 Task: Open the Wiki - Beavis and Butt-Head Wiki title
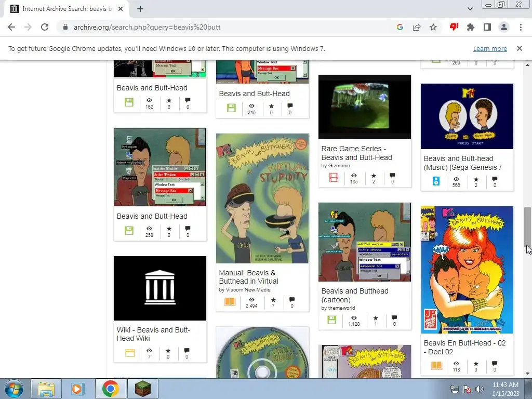click(x=153, y=334)
